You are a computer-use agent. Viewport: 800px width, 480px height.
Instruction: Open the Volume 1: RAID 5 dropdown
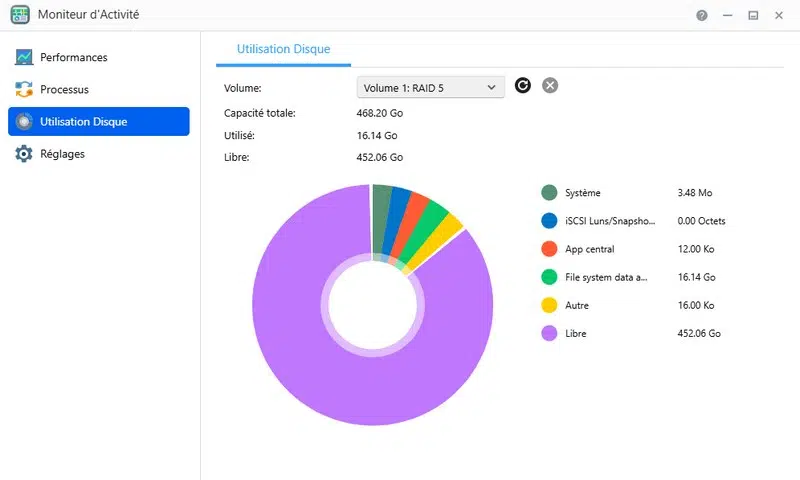point(430,88)
